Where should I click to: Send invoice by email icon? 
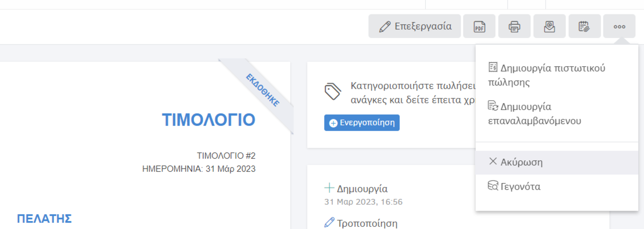coord(549,26)
